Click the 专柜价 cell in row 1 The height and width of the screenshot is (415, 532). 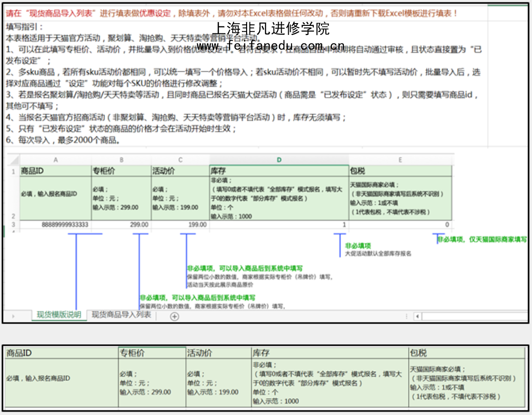pos(122,171)
